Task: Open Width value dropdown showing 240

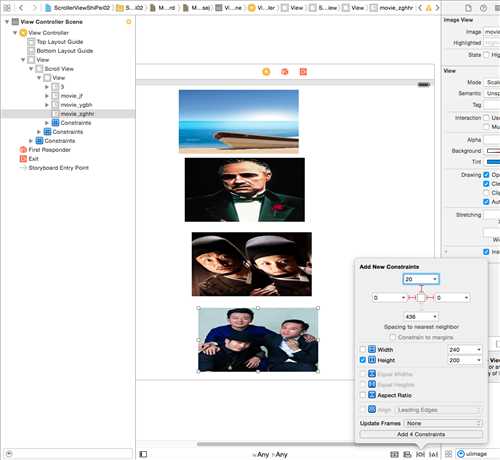Action: point(479,349)
